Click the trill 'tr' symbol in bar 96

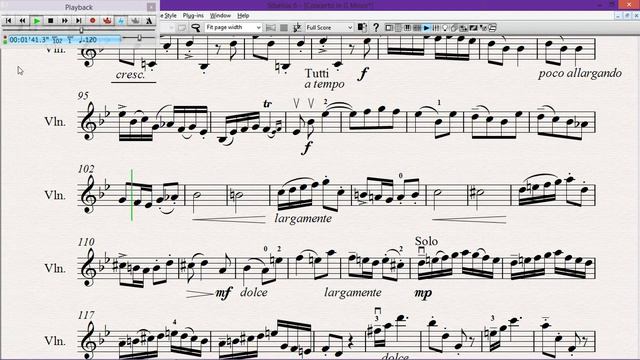pyautogui.click(x=267, y=104)
